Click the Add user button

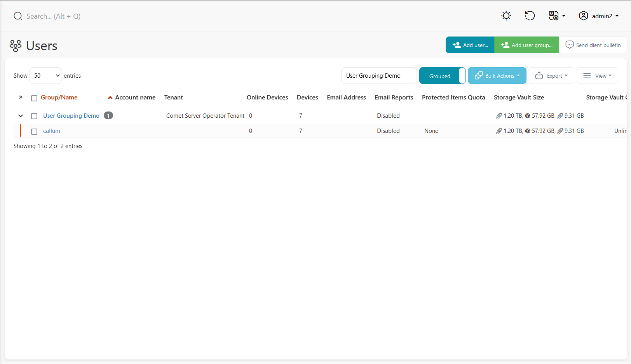[470, 45]
